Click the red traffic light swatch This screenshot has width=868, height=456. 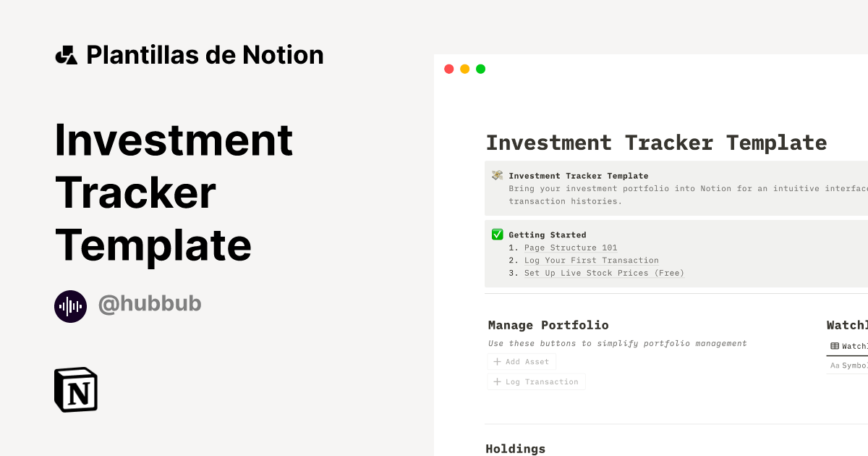(x=448, y=68)
